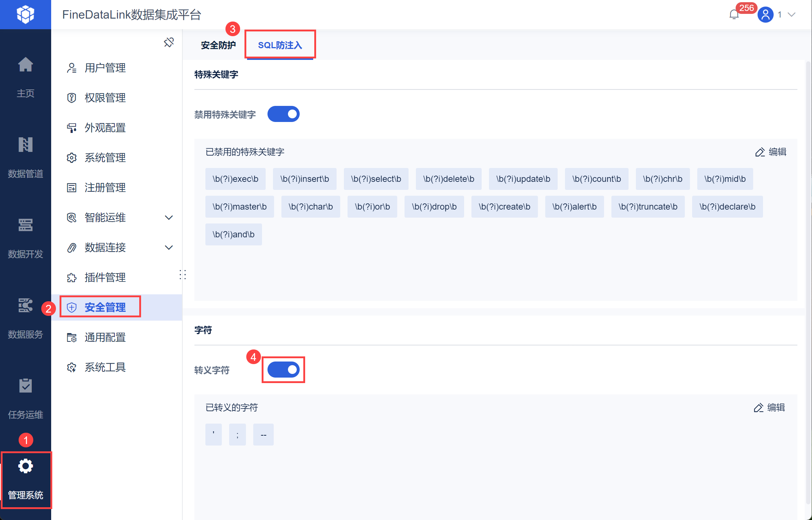Open the 数据服务 data service icon

pos(25,306)
